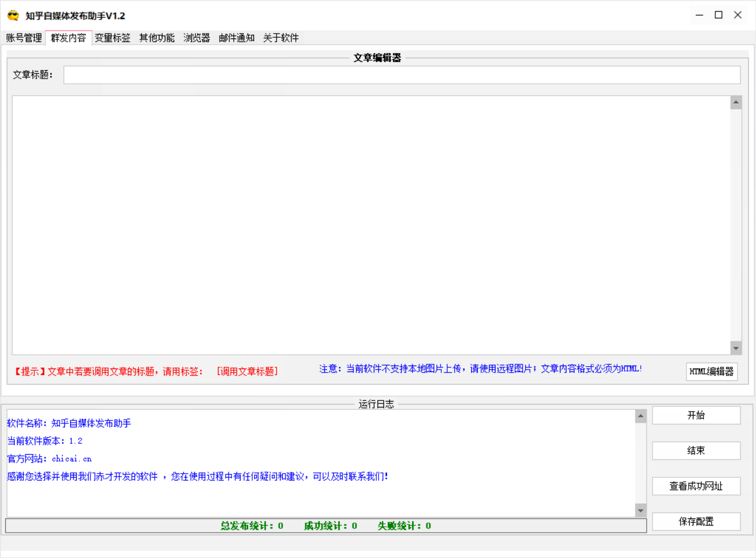
Task: Open the 其他功能 tab
Action: coord(157,38)
